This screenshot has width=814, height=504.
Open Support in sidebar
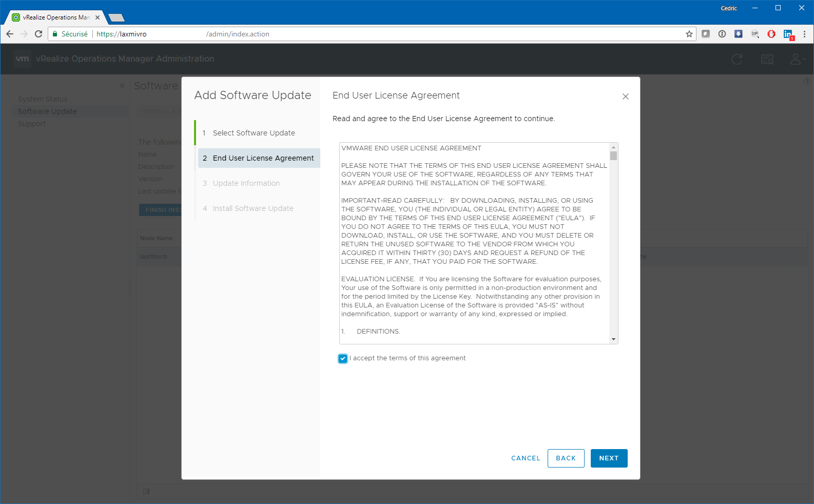[32, 124]
